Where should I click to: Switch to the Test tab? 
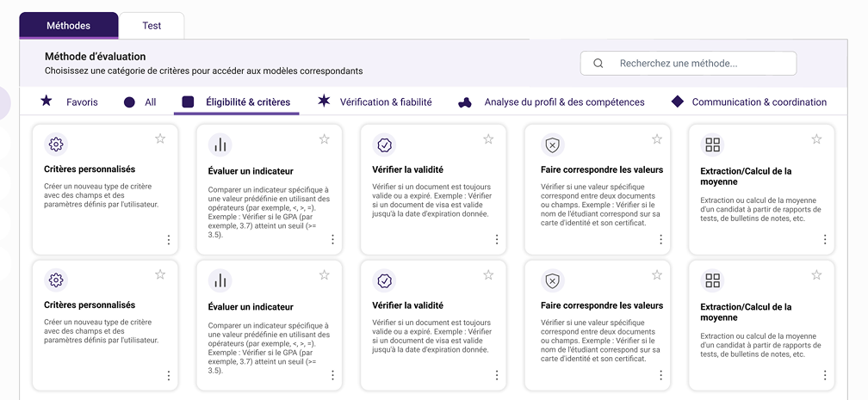[152, 26]
